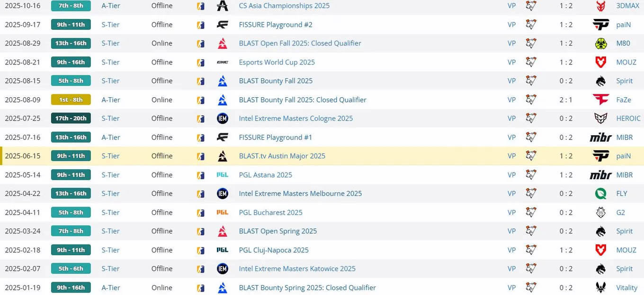Screen dimensions: 644x295
Task: Open the 3DMAX team logo icon
Action: tap(601, 6)
